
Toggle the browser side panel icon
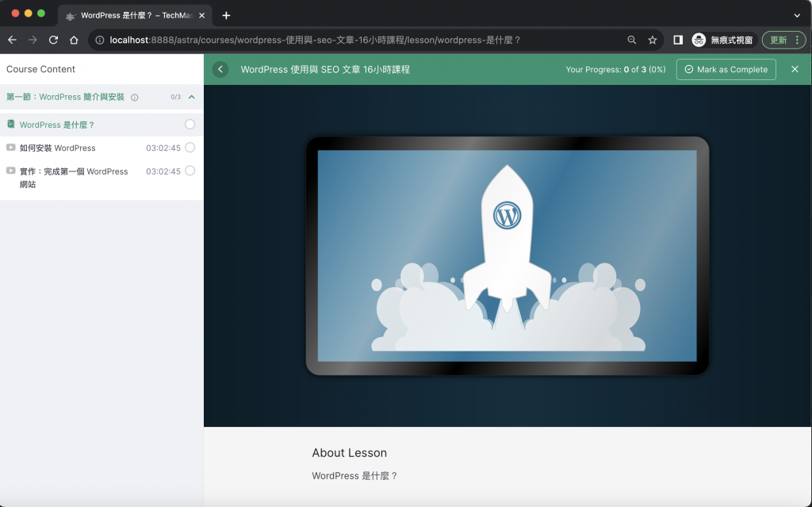pos(678,40)
